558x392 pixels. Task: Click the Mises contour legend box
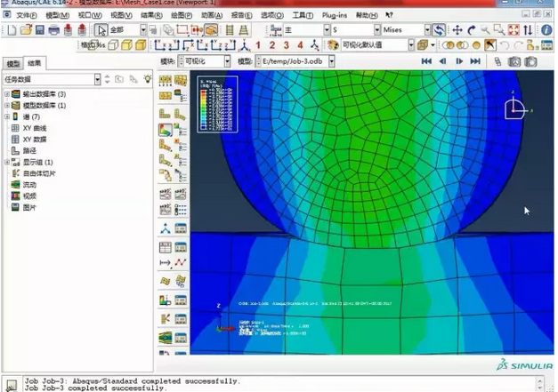pyautogui.click(x=217, y=104)
